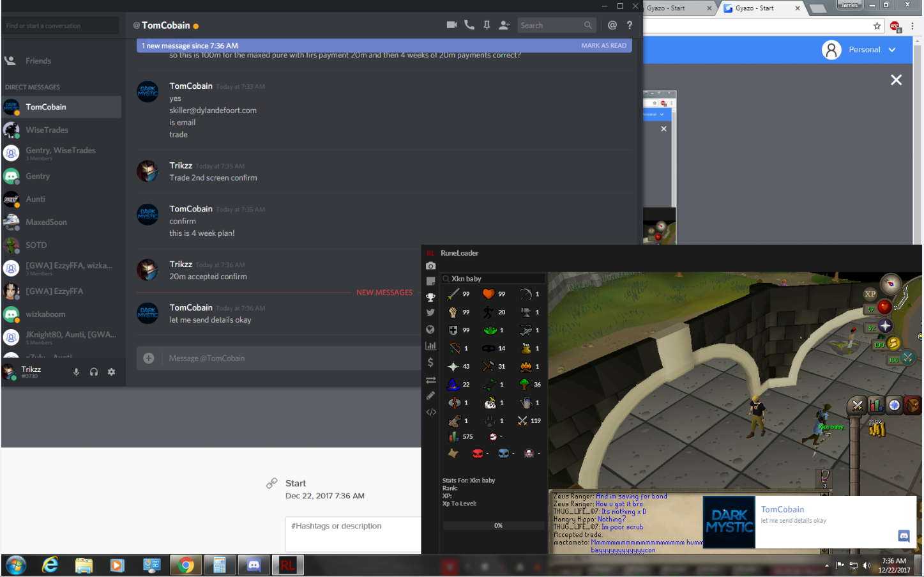Open Discord from the Windows taskbar
The image size is (924, 577).
pos(254,565)
